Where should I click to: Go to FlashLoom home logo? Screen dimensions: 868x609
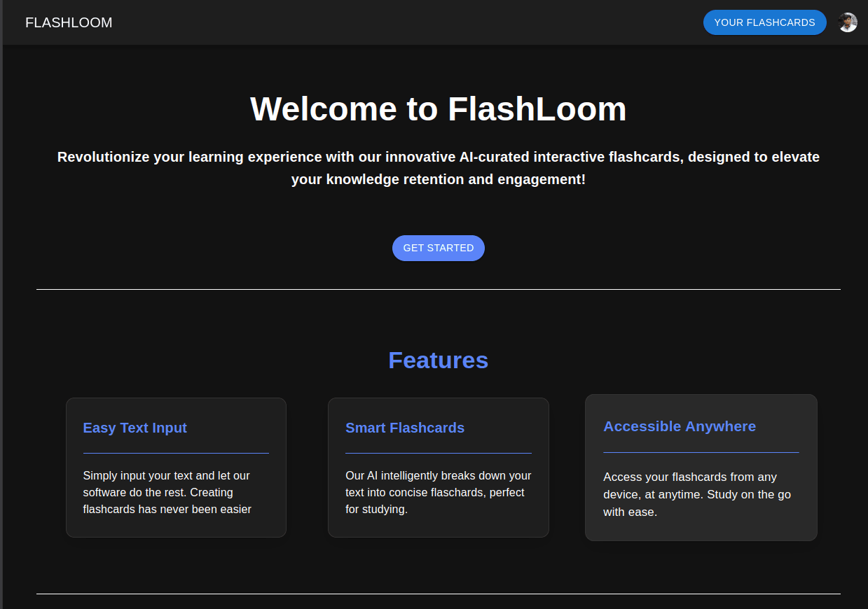69,22
